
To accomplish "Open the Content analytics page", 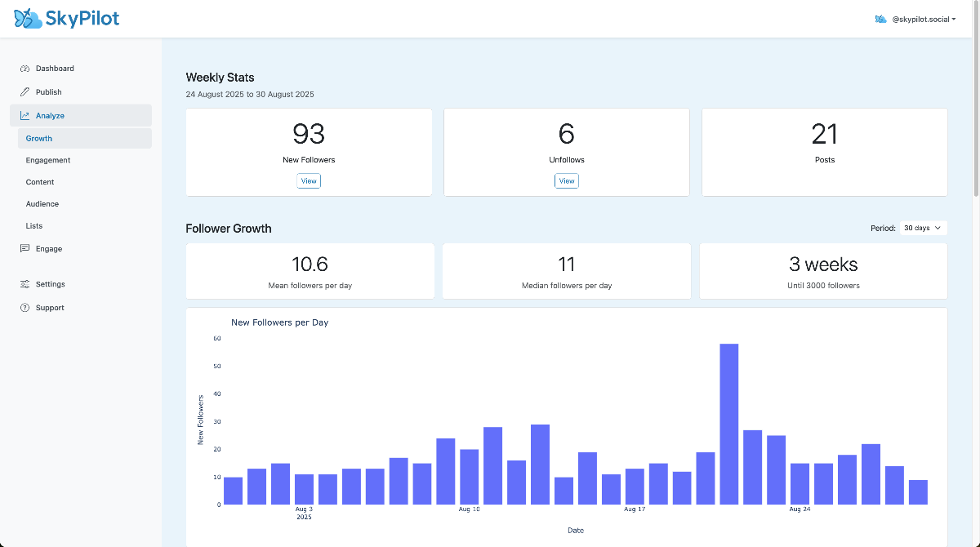I will [x=40, y=182].
